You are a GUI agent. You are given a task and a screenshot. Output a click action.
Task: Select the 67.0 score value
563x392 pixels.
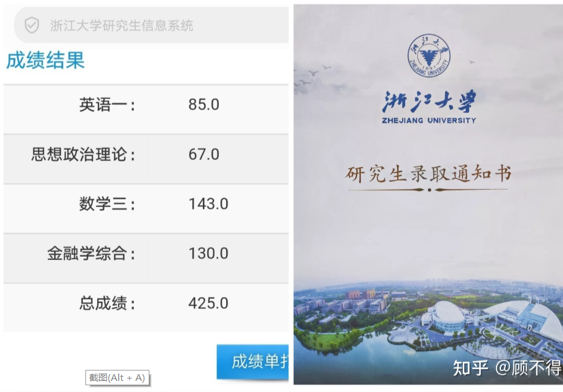203,154
